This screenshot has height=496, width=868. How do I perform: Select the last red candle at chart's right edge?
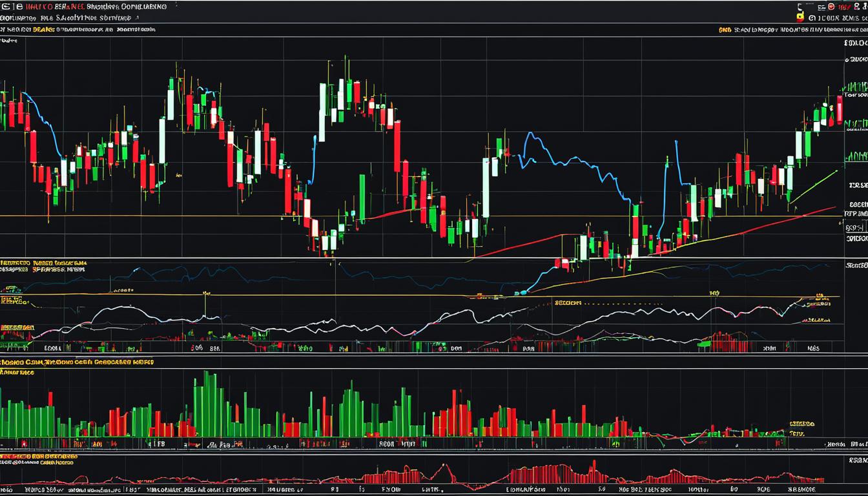coord(840,110)
